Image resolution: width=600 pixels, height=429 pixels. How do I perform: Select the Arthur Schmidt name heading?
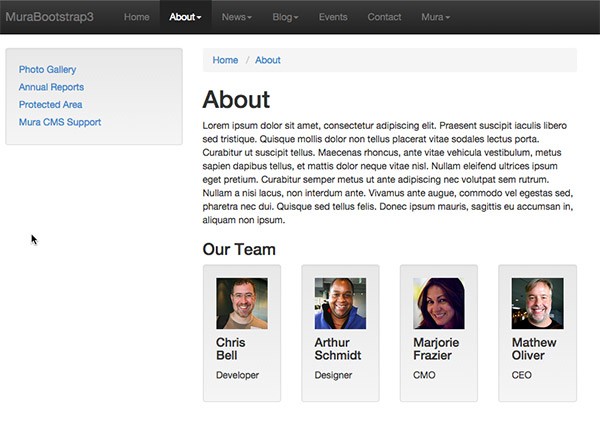coord(338,349)
